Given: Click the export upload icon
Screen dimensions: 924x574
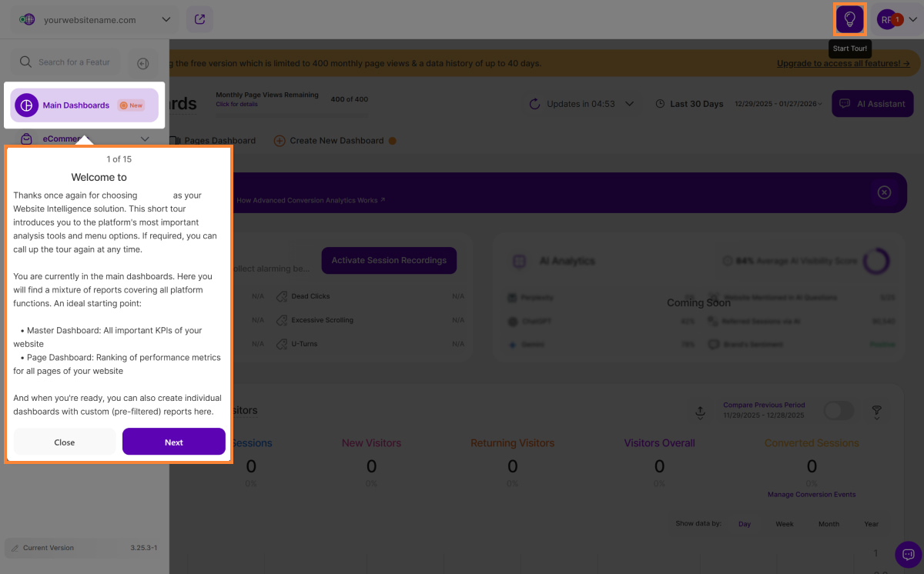Looking at the screenshot, I should 700,412.
